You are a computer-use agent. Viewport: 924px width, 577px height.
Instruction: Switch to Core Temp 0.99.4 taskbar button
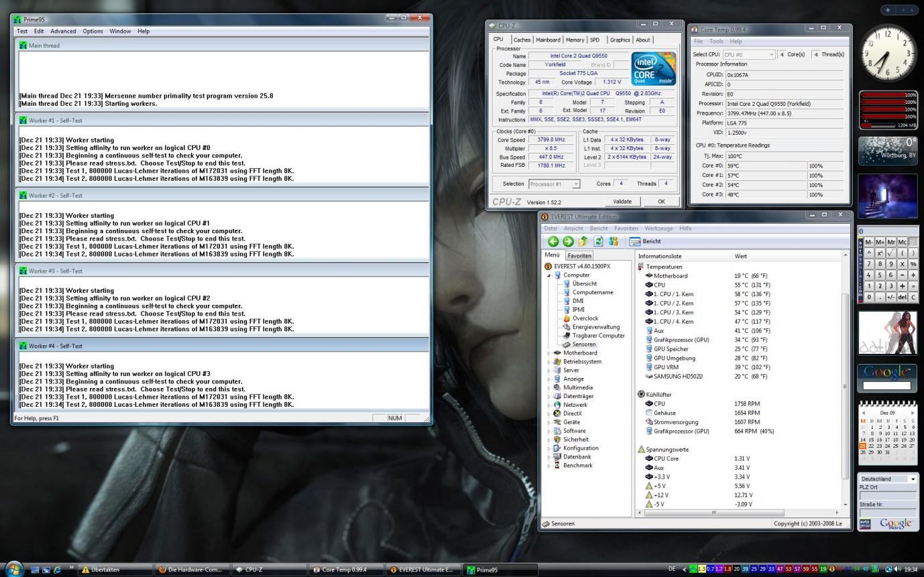[x=347, y=570]
